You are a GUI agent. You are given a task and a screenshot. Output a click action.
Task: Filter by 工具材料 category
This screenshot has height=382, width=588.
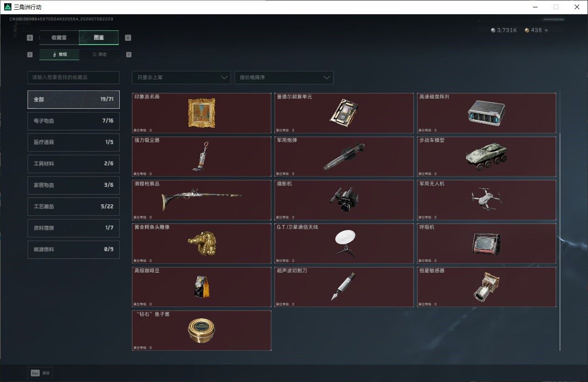pos(73,164)
